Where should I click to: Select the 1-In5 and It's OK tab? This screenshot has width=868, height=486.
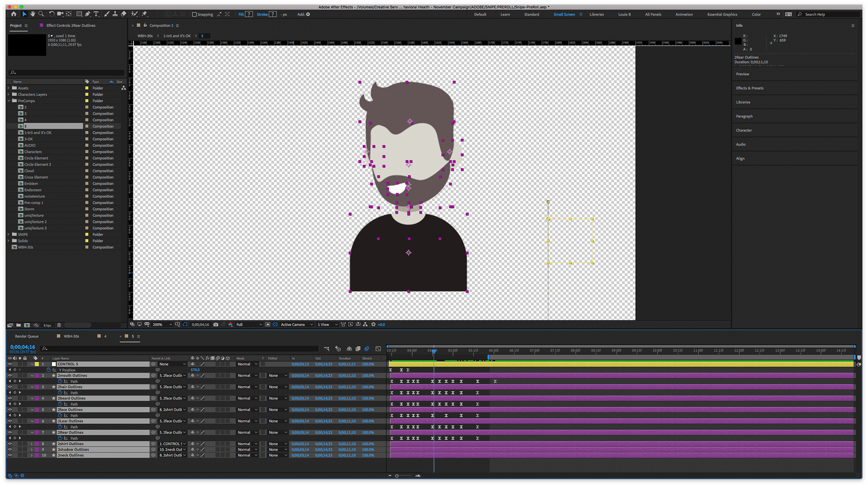point(176,36)
